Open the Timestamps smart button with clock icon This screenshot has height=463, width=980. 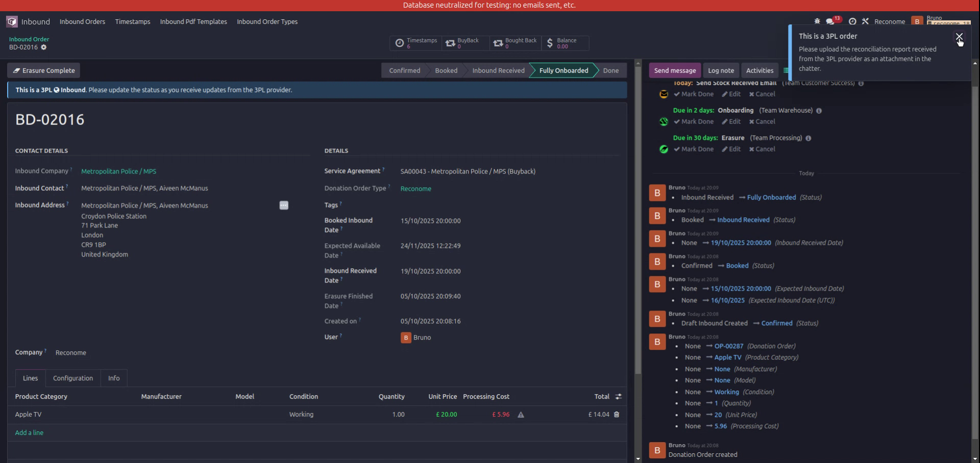pos(415,43)
